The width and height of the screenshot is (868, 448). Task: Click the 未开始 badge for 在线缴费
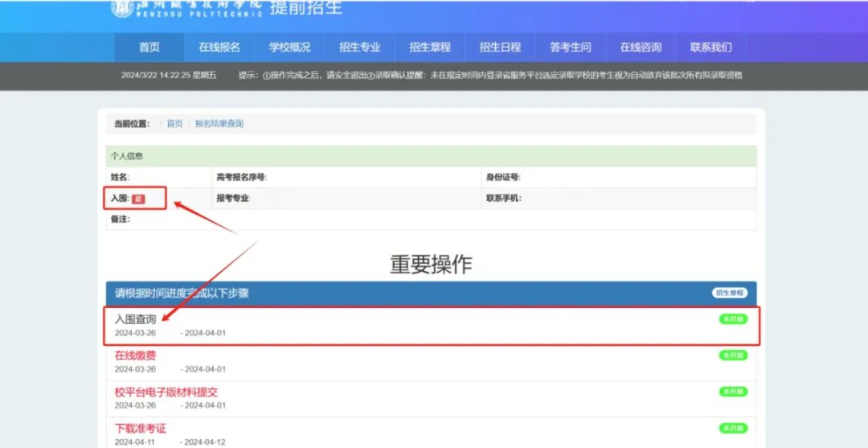(732, 356)
